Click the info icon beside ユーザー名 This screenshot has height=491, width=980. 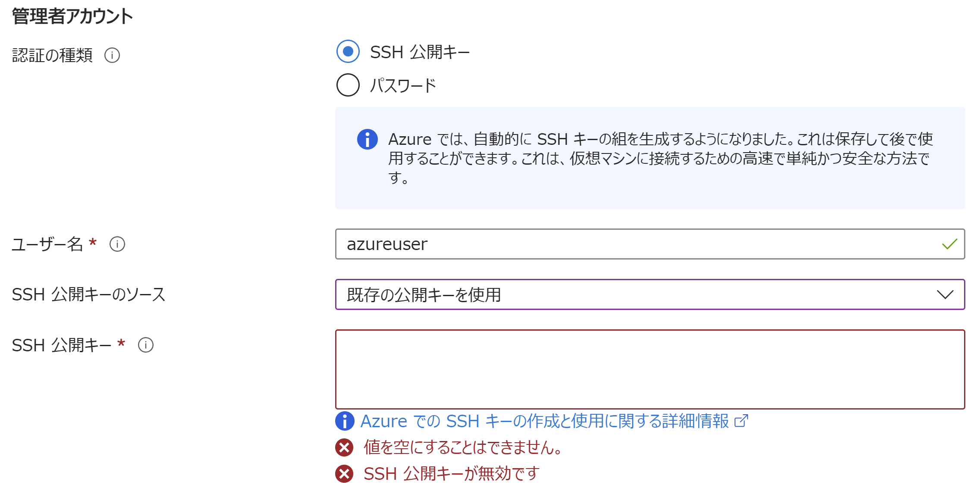(x=116, y=245)
